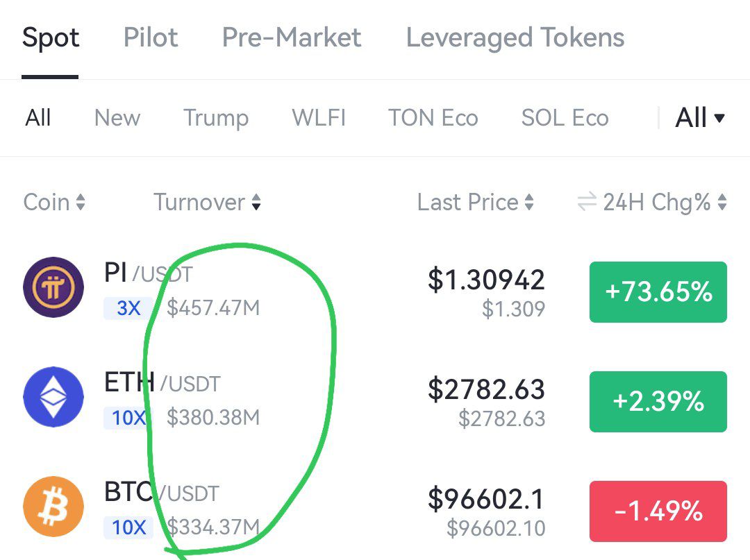Click the -1.49% red change button
Viewport: 750px width, 560px height.
658,511
